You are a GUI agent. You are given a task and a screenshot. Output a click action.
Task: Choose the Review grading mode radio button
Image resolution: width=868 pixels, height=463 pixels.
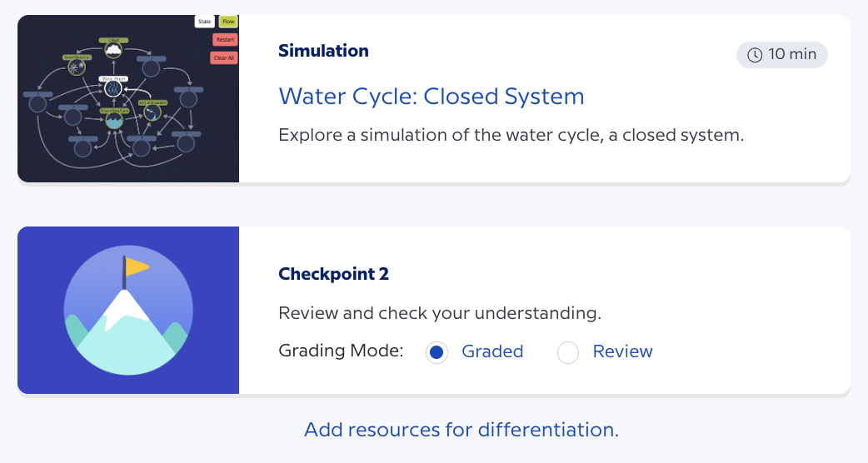pos(568,352)
